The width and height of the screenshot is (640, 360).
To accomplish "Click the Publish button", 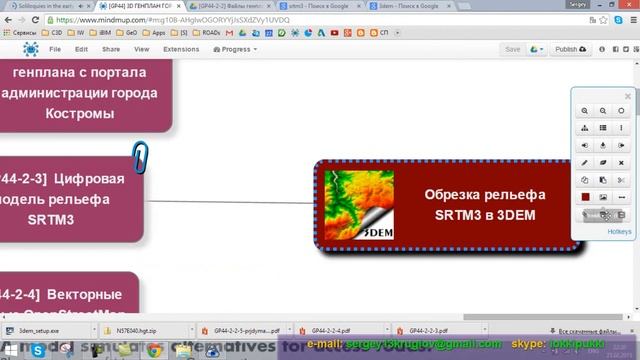I will point(570,49).
